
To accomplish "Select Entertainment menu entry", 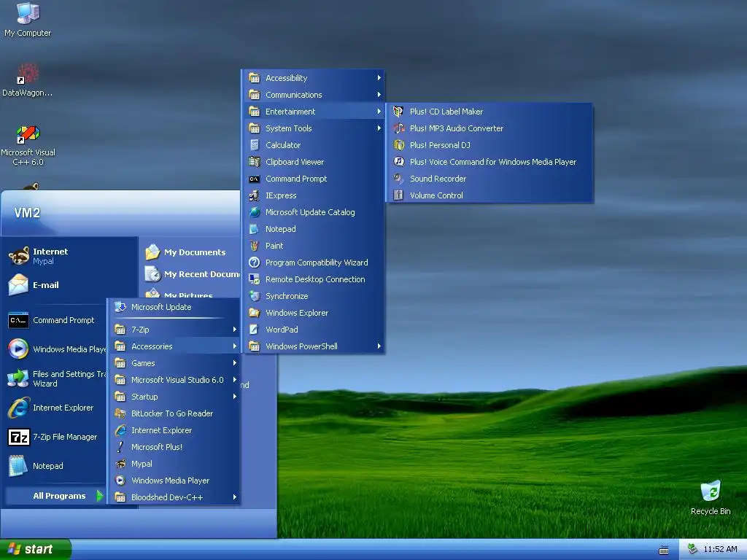I will coord(314,112).
